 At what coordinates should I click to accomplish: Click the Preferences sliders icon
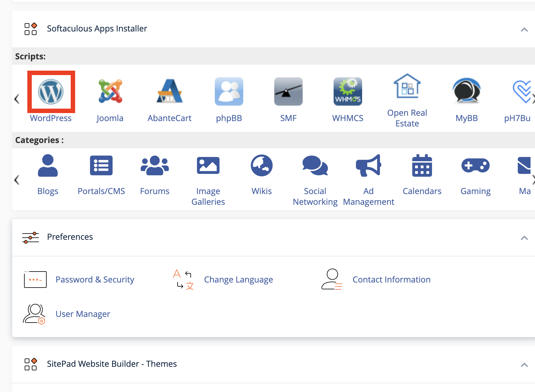pos(31,237)
